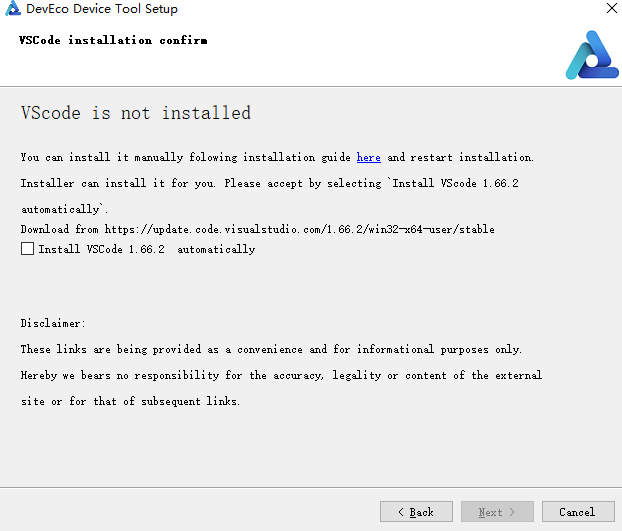The image size is (622, 531).
Task: Click the right chevron on the Next button
Action: pyautogui.click(x=512, y=512)
